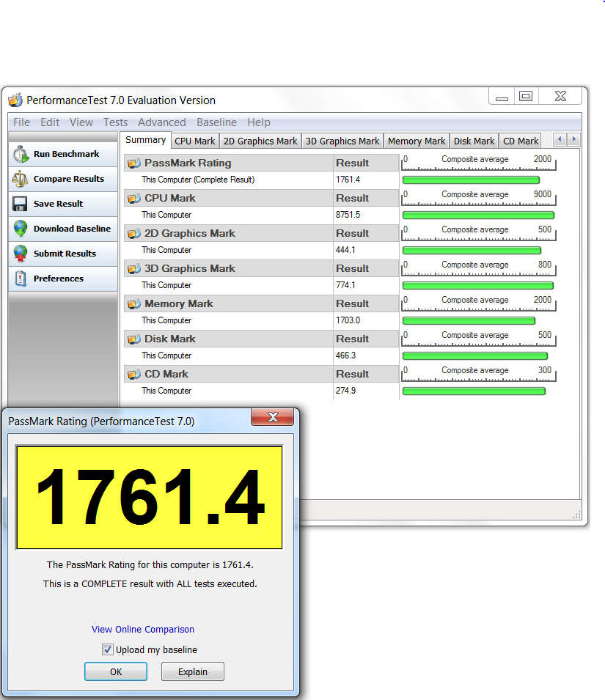
Task: Open the Advanced menu
Action: tap(161, 122)
